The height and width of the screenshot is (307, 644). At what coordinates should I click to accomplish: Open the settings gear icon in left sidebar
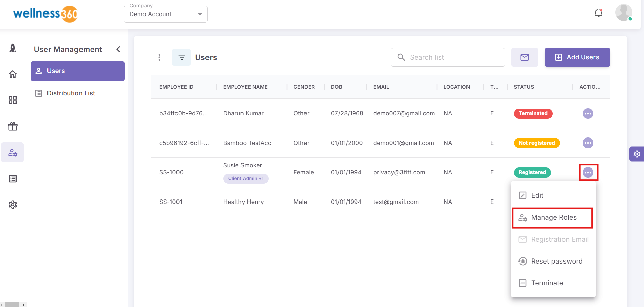click(x=13, y=205)
